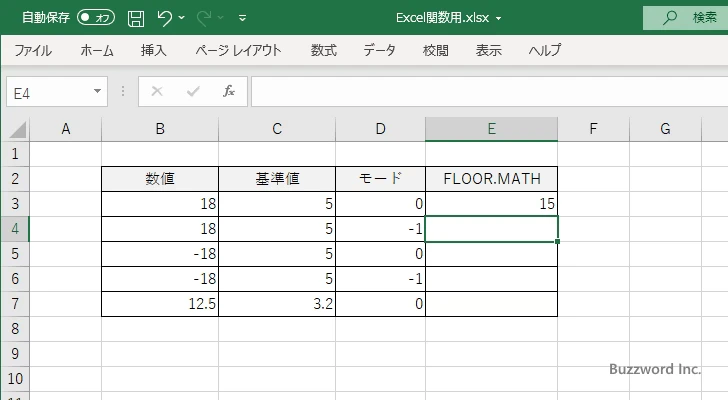
Task: Select row 2 header
Action: point(15,179)
